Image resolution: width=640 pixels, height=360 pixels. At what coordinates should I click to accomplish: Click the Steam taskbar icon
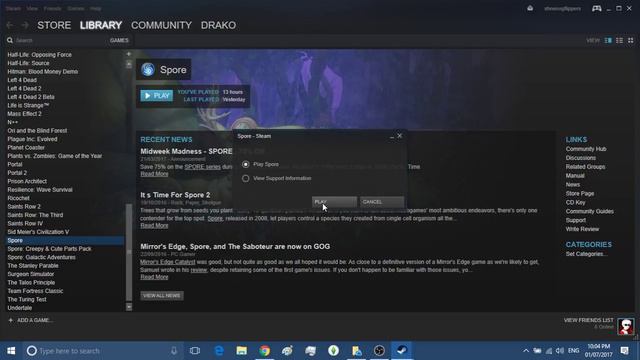pos(402,351)
